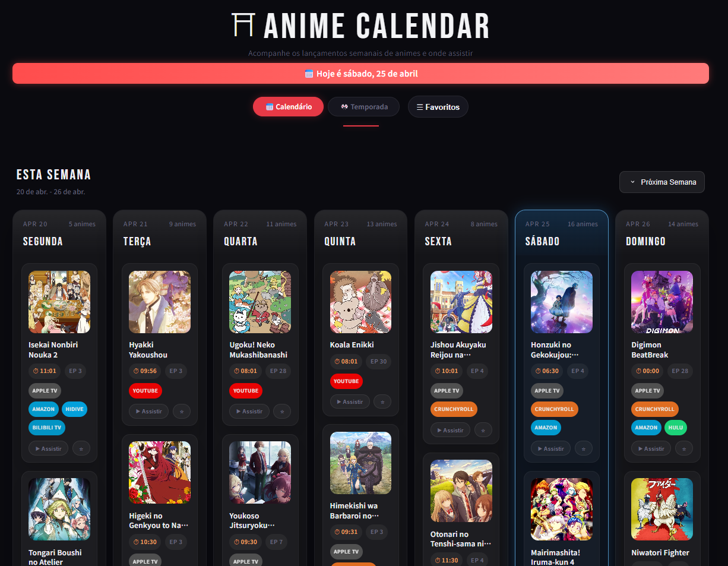This screenshot has height=566, width=728.
Task: Click the 09:30 time on Youkoso Jitsuryoku
Action: pos(246,542)
